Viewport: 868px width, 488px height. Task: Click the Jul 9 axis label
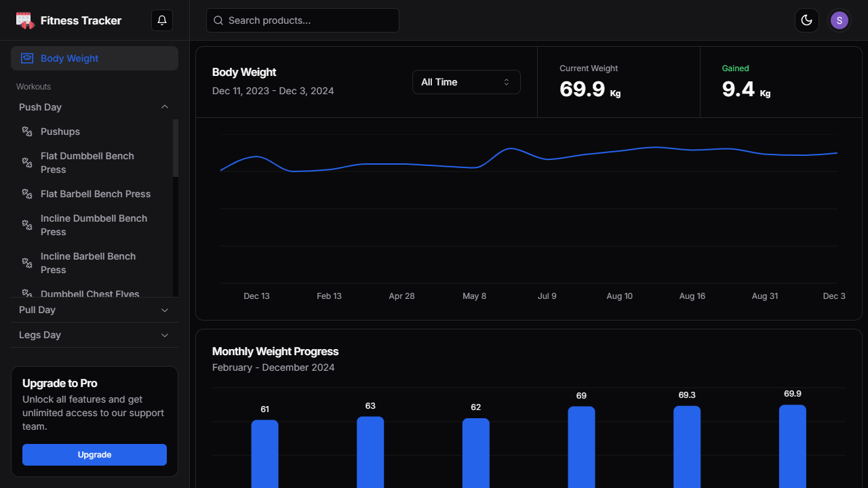point(547,296)
